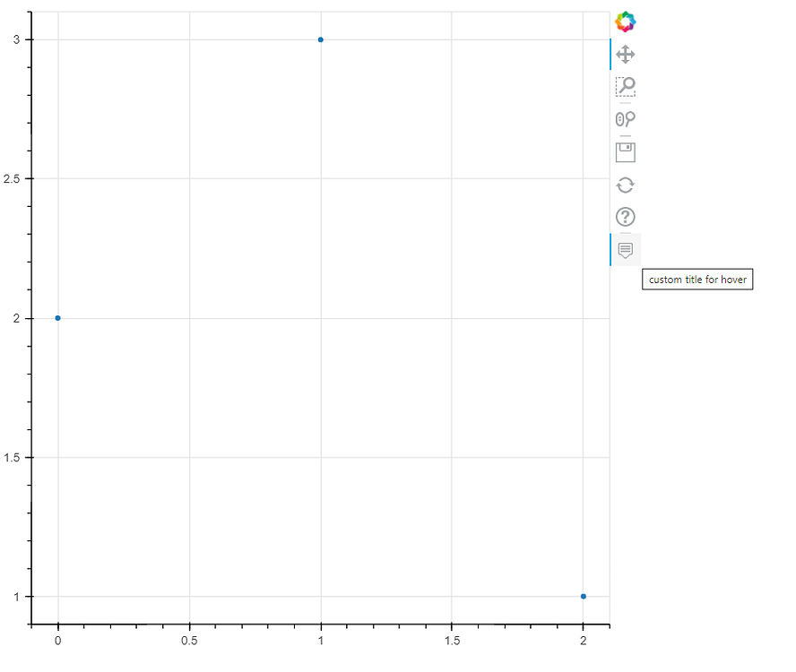
Task: Toggle the Pan tool
Action: pos(626,55)
